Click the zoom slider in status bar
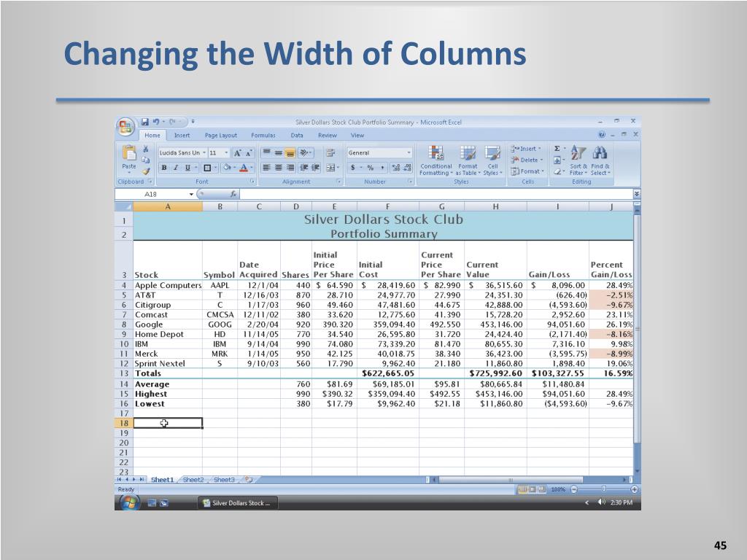Viewport: 747px width, 560px height. (x=603, y=489)
